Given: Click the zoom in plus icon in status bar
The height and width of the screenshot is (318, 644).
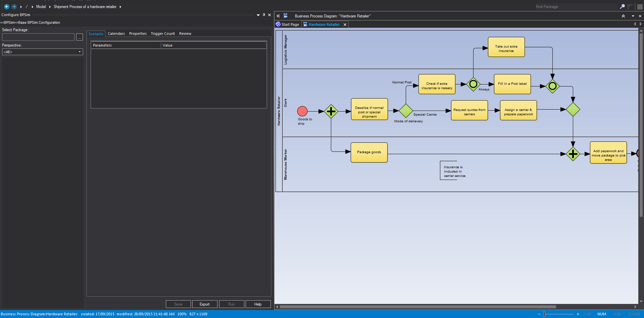Looking at the screenshot, I should [578, 314].
